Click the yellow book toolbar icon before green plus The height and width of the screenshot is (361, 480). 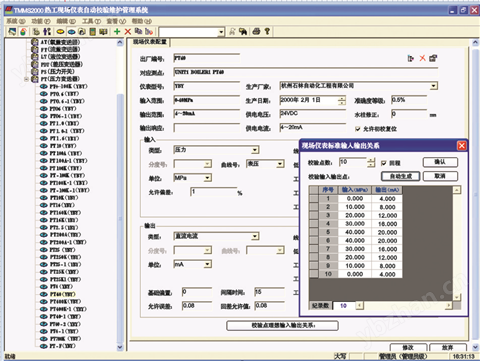(103, 32)
